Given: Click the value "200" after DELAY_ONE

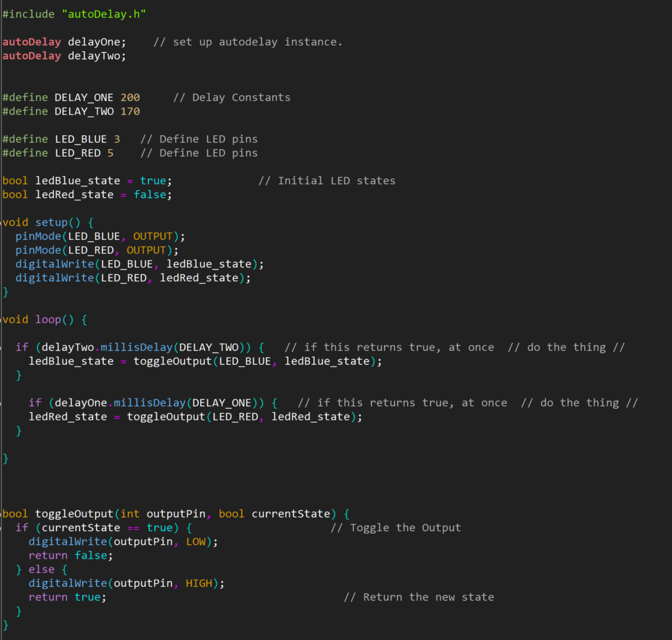Looking at the screenshot, I should (x=131, y=98).
